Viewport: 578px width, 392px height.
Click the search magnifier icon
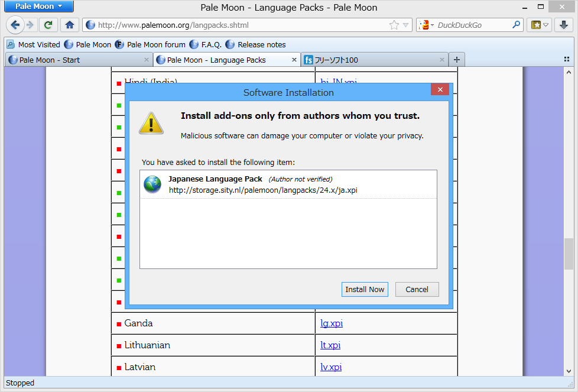[x=516, y=25]
